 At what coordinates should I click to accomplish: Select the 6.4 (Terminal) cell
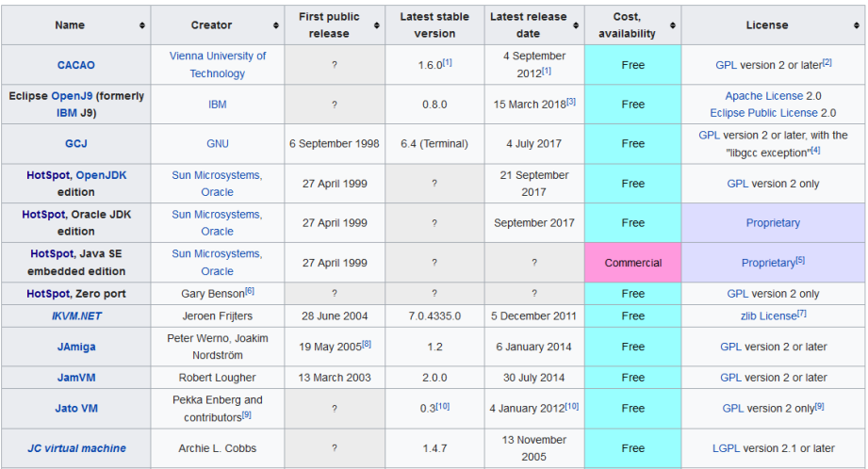tap(434, 144)
